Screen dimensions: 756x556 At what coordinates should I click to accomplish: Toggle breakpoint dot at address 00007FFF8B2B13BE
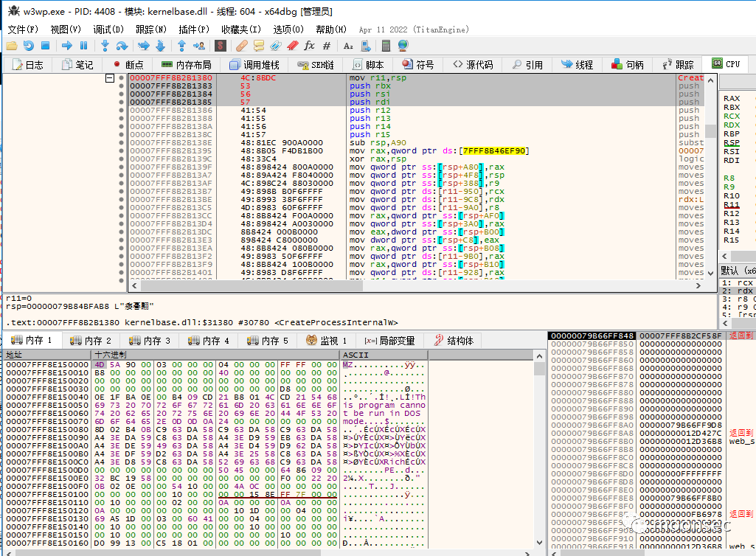click(x=122, y=200)
